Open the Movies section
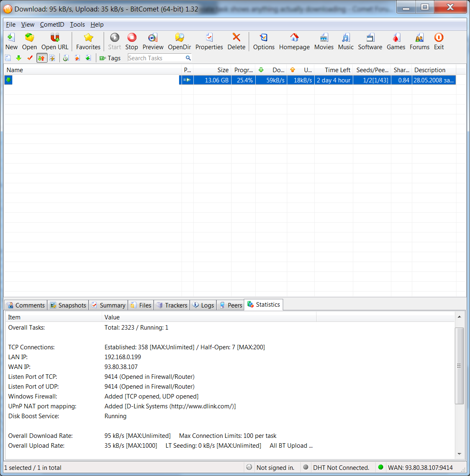This screenshot has width=470, height=476. [324, 41]
